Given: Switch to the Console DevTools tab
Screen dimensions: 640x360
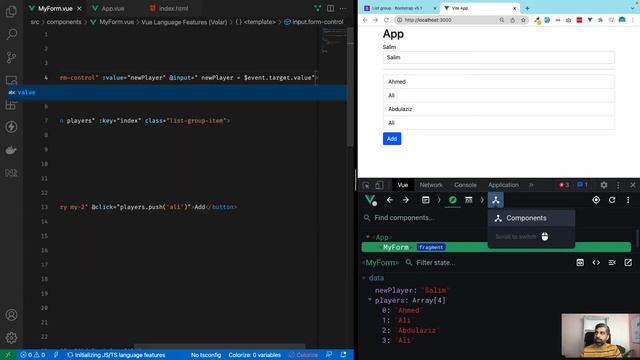Looking at the screenshot, I should (465, 185).
